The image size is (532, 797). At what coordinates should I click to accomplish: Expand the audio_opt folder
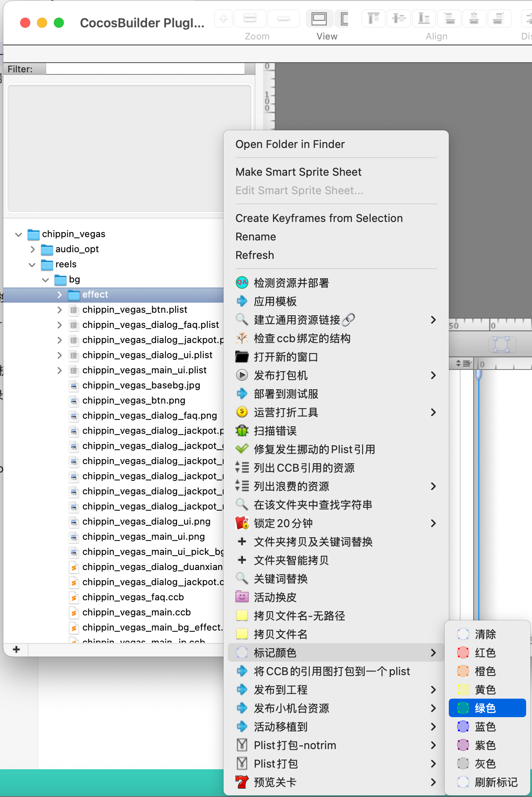click(x=32, y=249)
